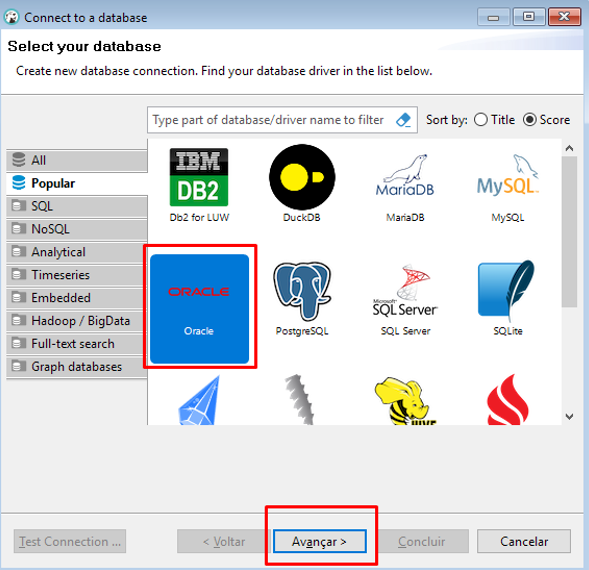The height and width of the screenshot is (570, 589).
Task: Pick the Microsoft SQL Server icon
Action: click(x=405, y=290)
